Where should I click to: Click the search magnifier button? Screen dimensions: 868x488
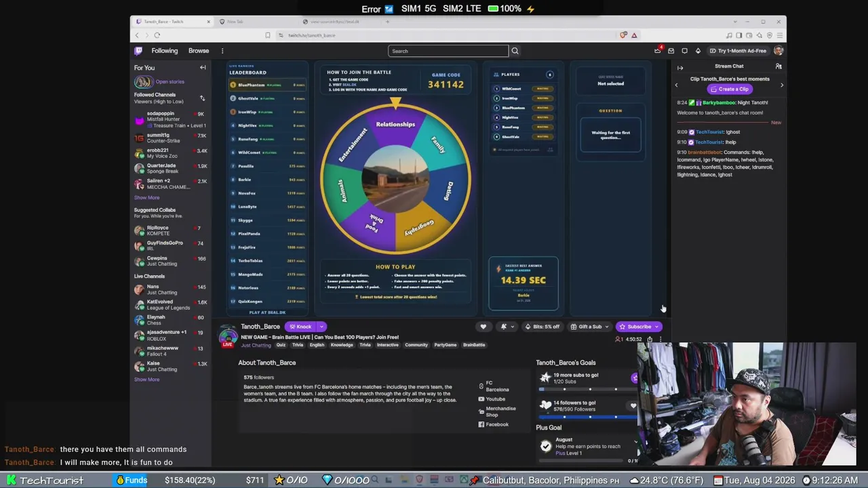515,51
